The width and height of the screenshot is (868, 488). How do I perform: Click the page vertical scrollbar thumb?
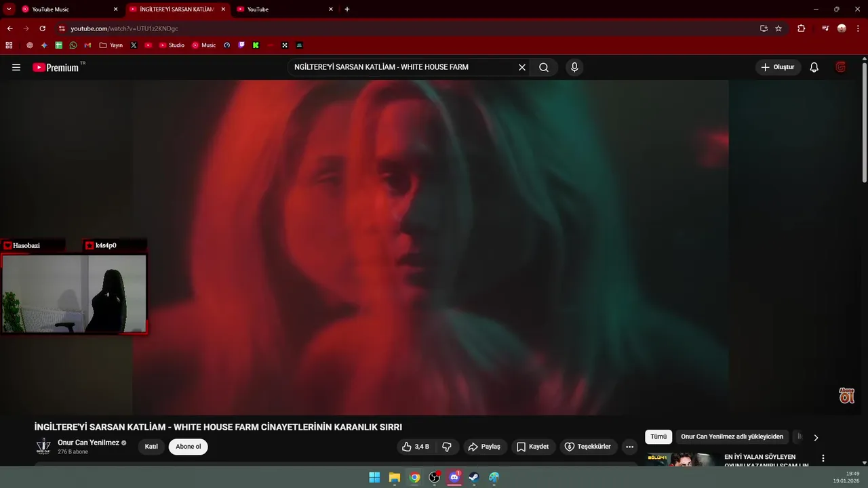865,122
